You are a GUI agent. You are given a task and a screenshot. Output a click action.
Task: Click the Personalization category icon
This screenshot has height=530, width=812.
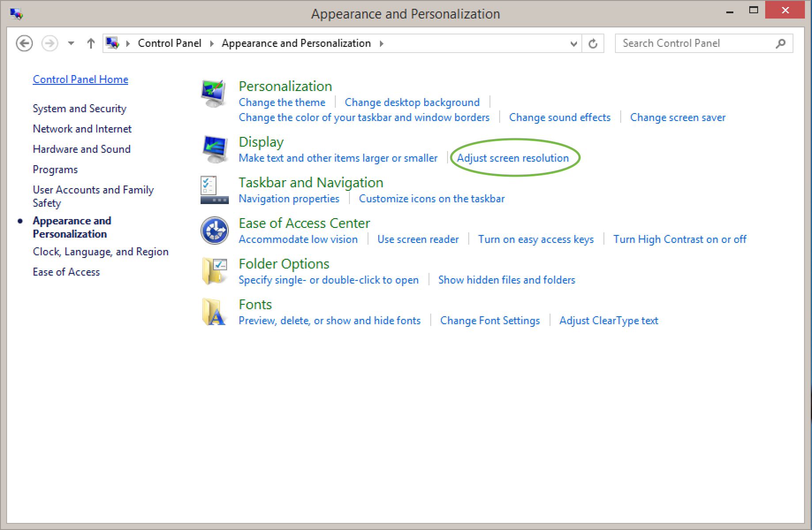pyautogui.click(x=214, y=94)
